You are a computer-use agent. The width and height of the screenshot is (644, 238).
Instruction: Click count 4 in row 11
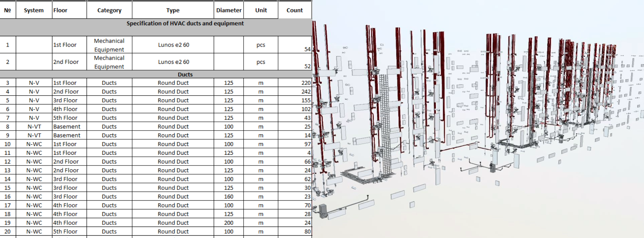295,152
